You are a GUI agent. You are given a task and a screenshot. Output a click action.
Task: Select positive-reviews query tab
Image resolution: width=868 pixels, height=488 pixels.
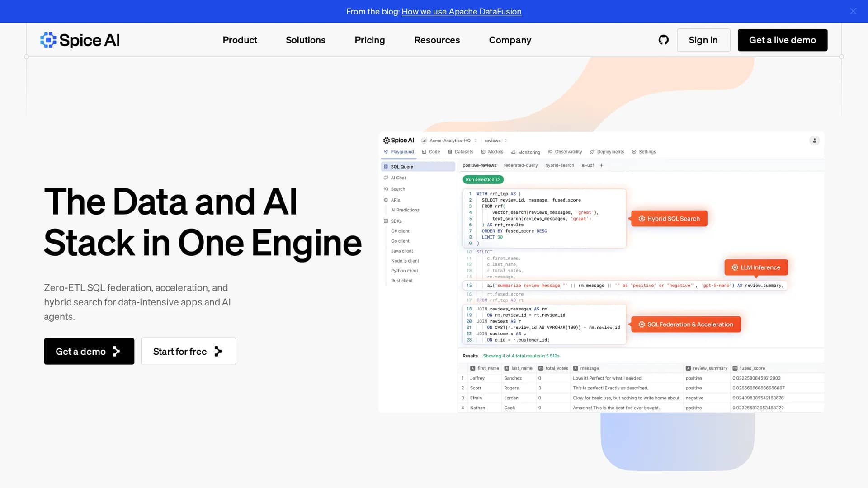click(479, 165)
